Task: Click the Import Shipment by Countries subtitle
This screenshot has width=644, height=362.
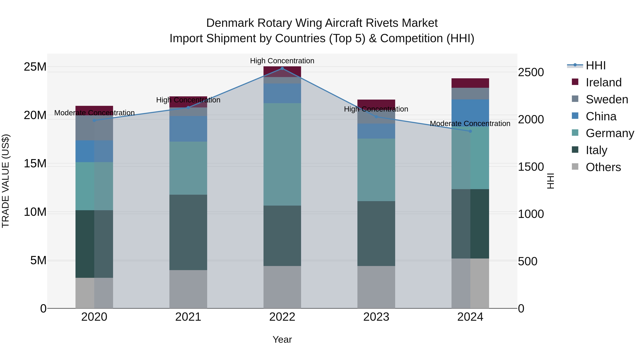Action: tap(322, 38)
